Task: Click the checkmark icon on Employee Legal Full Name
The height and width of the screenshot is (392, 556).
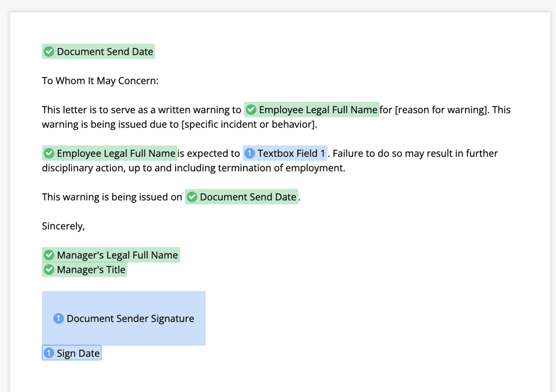Action: click(251, 109)
